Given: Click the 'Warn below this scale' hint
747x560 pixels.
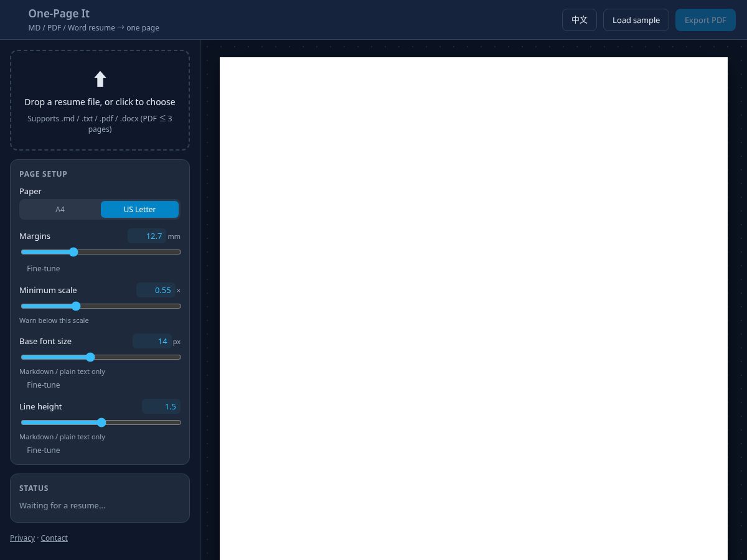Looking at the screenshot, I should [x=54, y=320].
